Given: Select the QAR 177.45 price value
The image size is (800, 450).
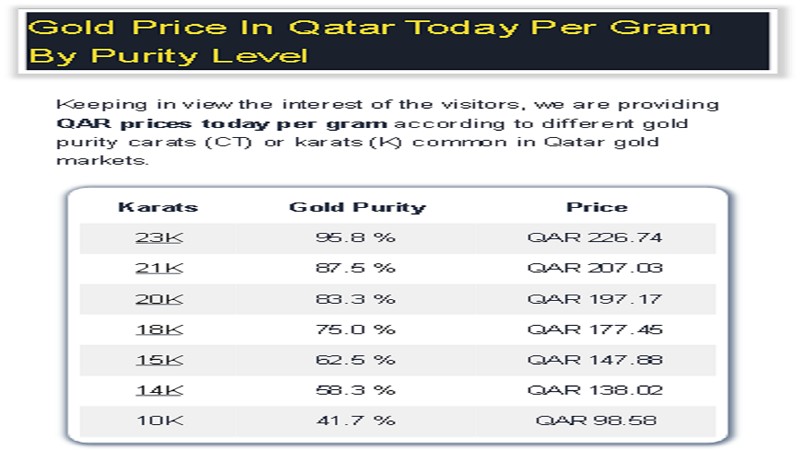Looking at the screenshot, I should (596, 329).
